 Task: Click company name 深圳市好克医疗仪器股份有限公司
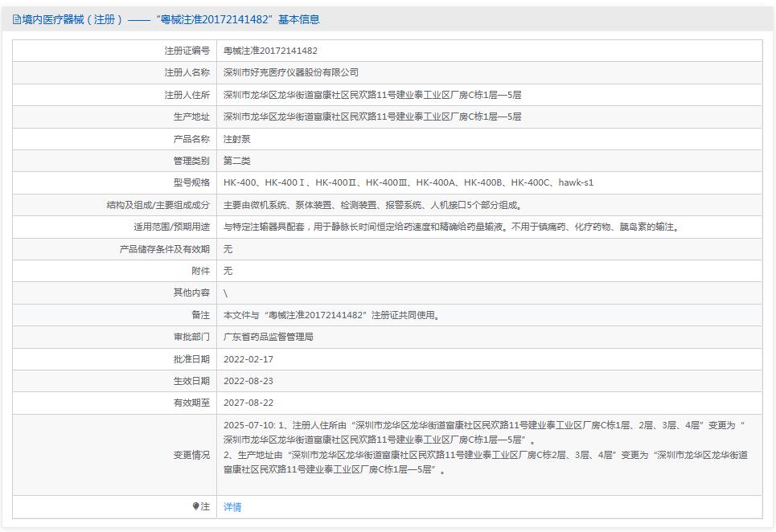click(291, 72)
